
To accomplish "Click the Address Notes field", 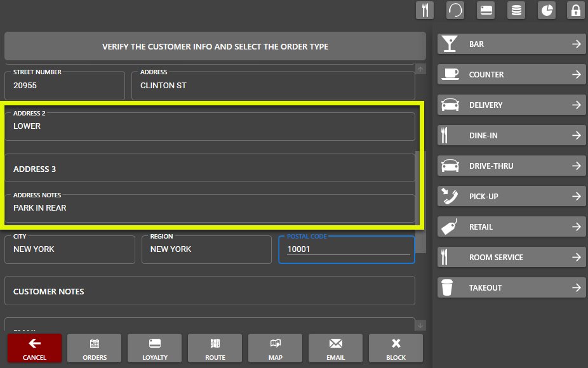I will coord(210,208).
